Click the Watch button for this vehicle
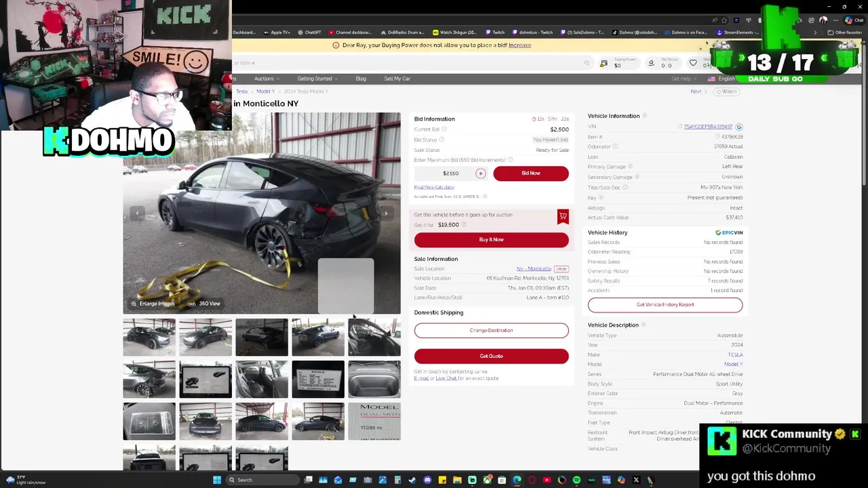The height and width of the screenshot is (488, 868). [x=727, y=91]
